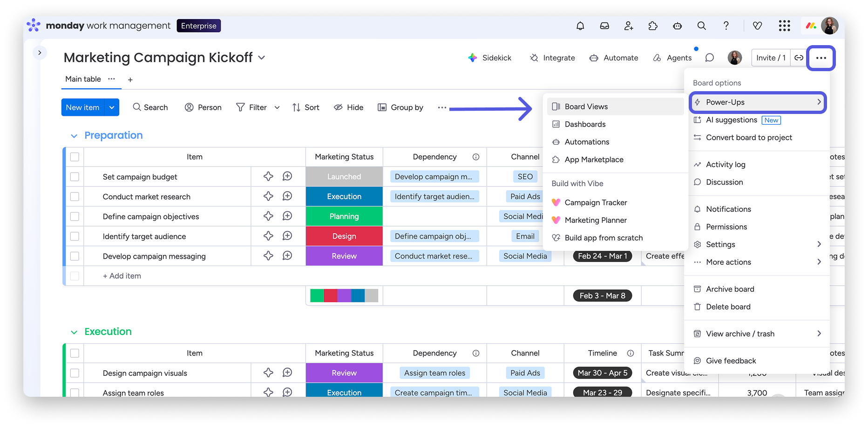Expand the Filter dropdown chevron
The height and width of the screenshot is (427, 868).
coord(277,107)
